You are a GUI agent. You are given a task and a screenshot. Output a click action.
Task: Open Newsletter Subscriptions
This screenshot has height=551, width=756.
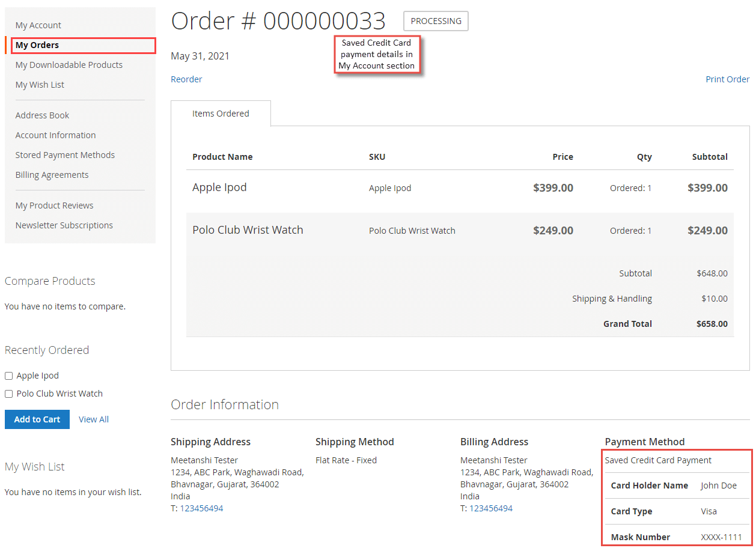pyautogui.click(x=64, y=225)
